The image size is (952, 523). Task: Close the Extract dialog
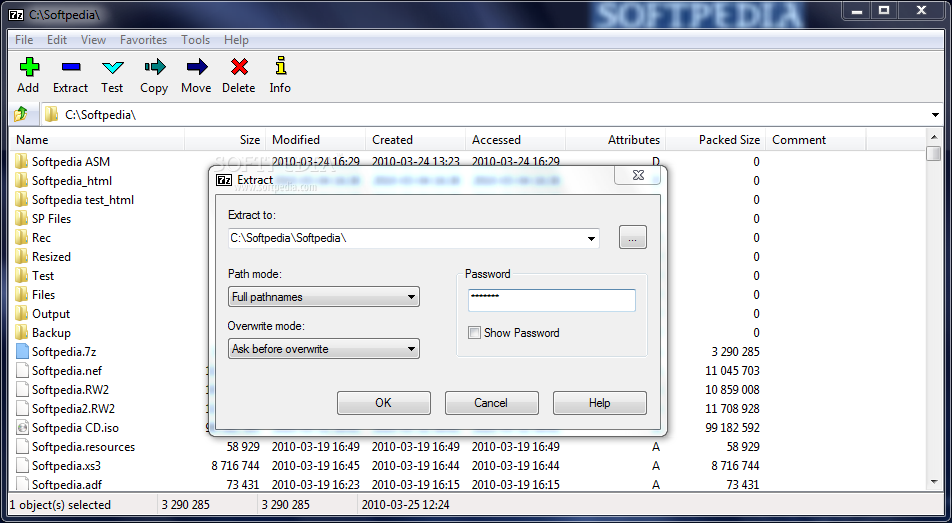point(638,175)
